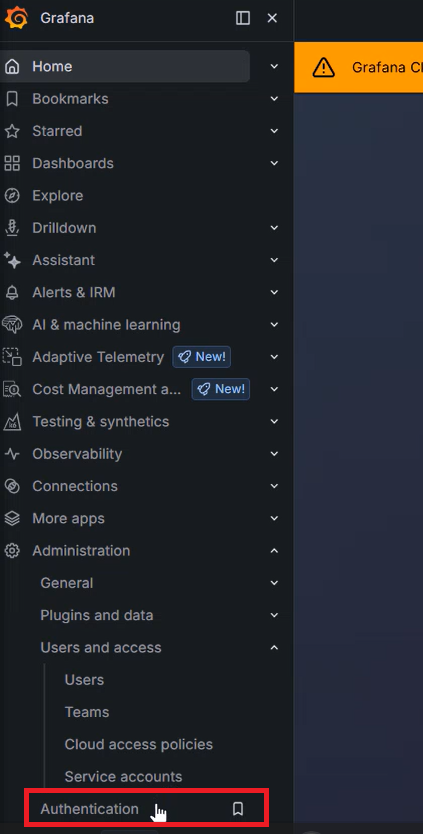The width and height of the screenshot is (423, 834).
Task: Click the Drilldown icon
Action: click(x=12, y=228)
